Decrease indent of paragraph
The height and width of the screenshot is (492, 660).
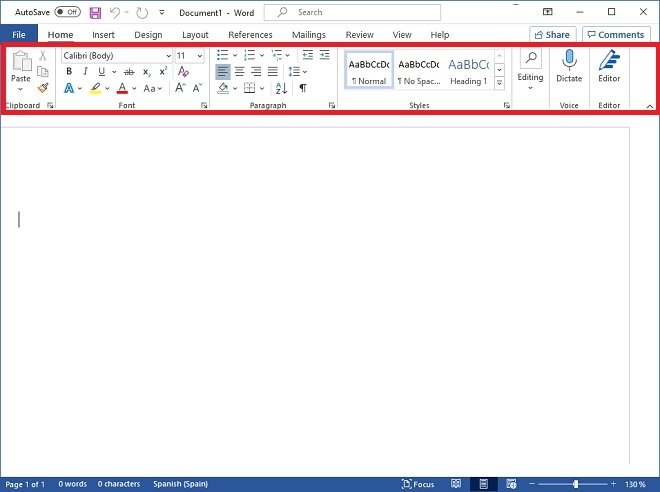tap(308, 55)
